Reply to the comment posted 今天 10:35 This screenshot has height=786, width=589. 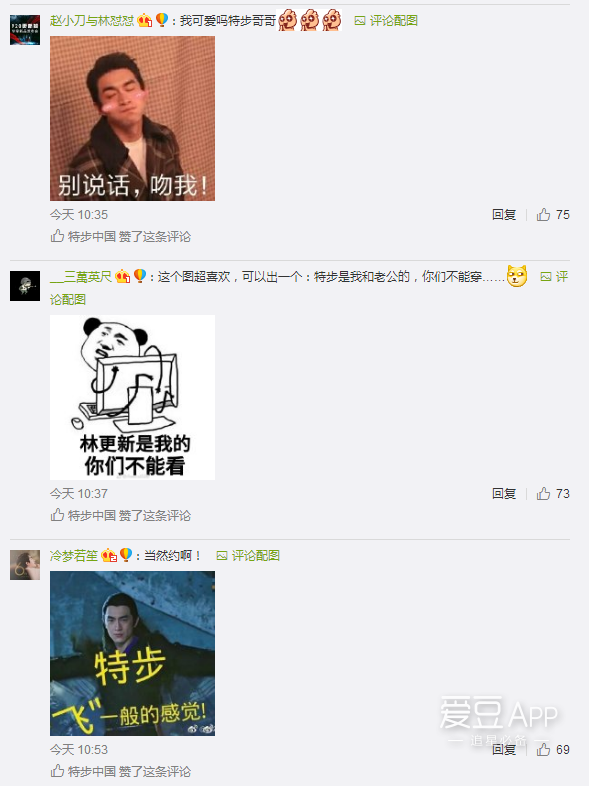(504, 215)
